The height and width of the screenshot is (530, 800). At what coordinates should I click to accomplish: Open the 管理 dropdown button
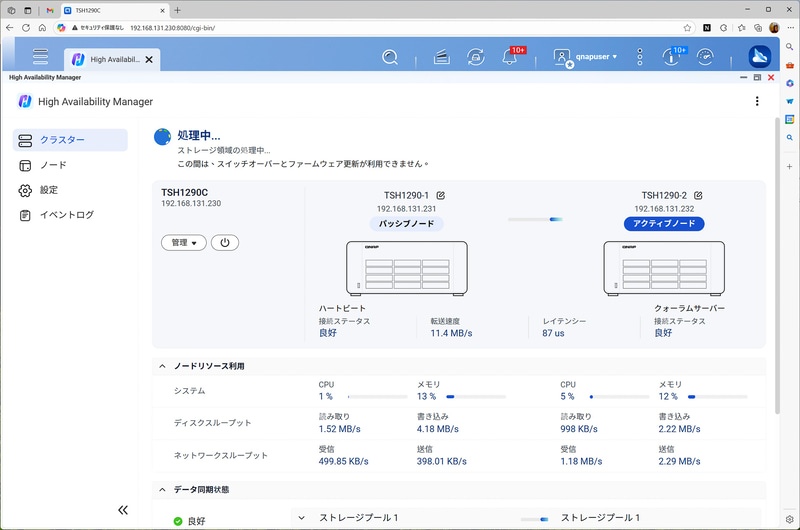pyautogui.click(x=184, y=243)
